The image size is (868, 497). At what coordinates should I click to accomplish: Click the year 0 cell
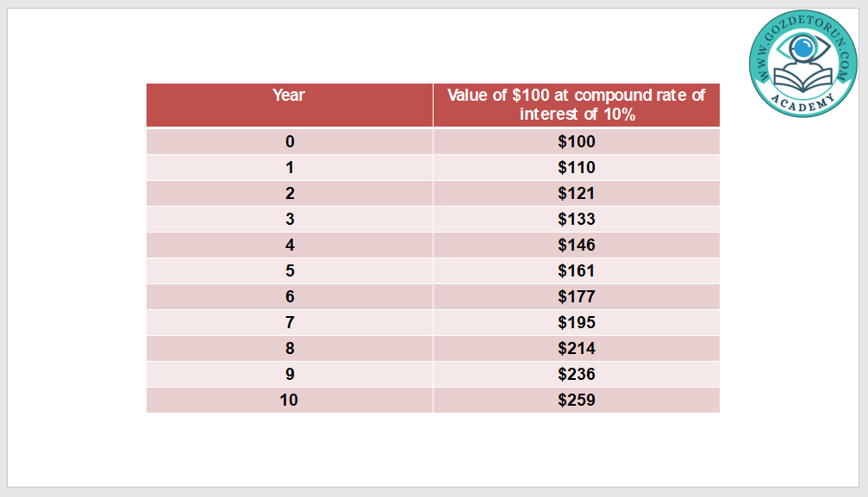[x=289, y=141]
